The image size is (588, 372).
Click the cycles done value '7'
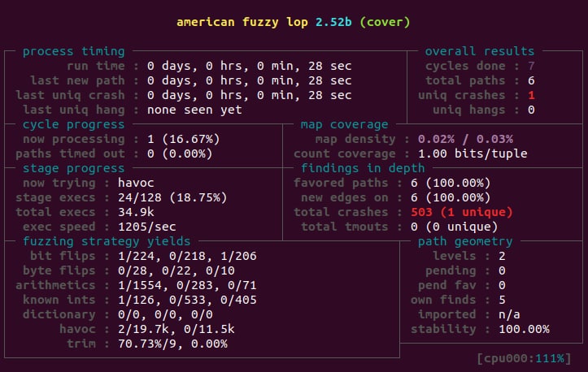click(531, 66)
